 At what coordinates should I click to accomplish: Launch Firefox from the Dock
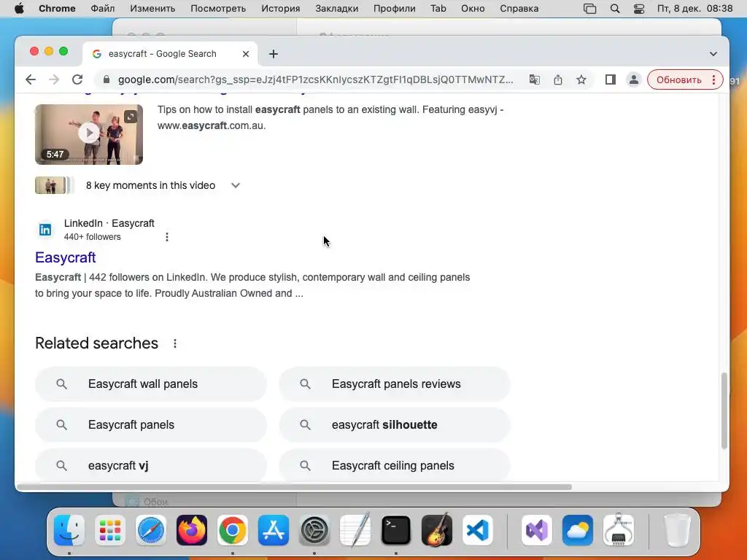click(192, 530)
